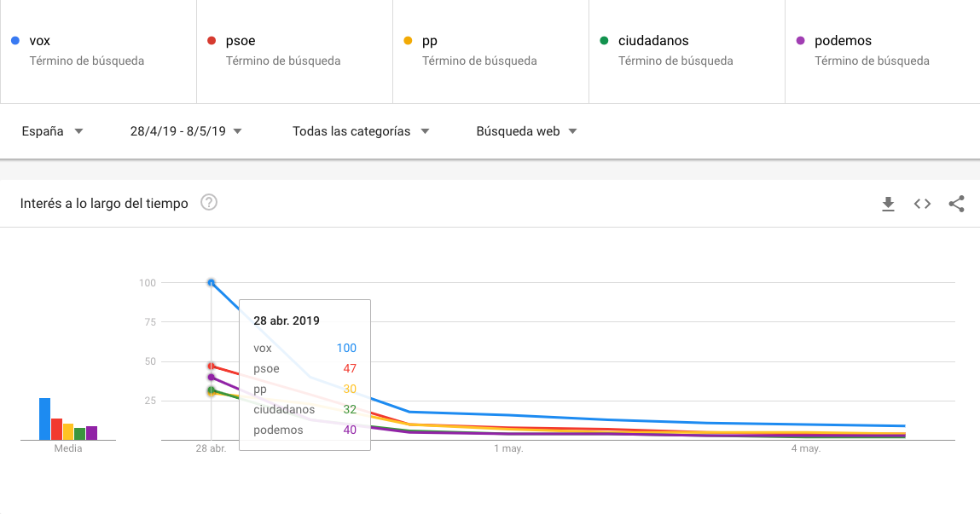Edit the podemos search term

(x=883, y=51)
